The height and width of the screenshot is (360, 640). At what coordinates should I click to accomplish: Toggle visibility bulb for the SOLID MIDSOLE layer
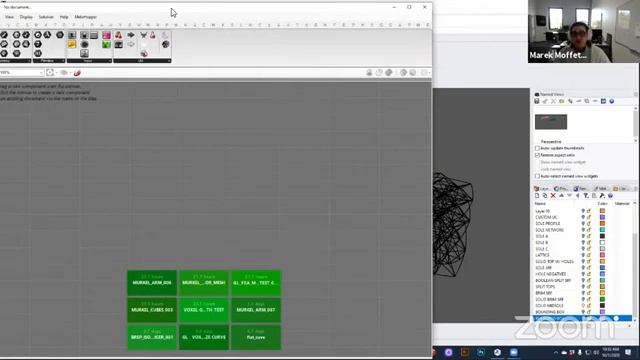click(583, 306)
